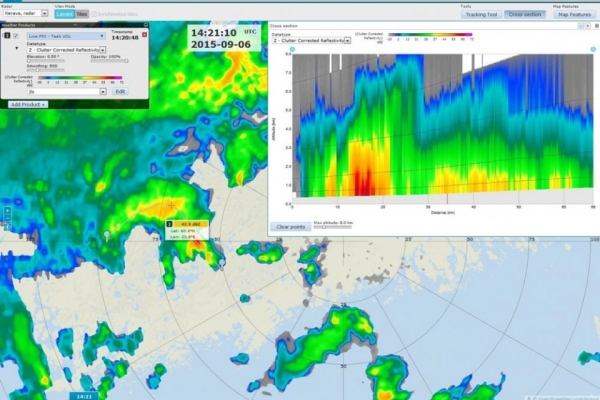Screen dimensions: 600x400
Task: Click the Edit color scale button
Action: tap(119, 91)
